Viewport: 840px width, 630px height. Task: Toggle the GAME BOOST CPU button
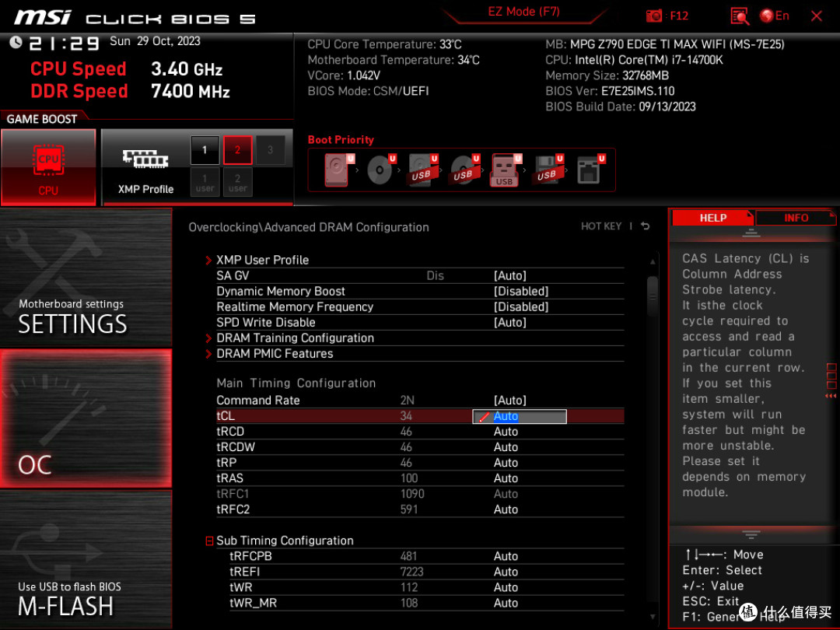[x=48, y=167]
